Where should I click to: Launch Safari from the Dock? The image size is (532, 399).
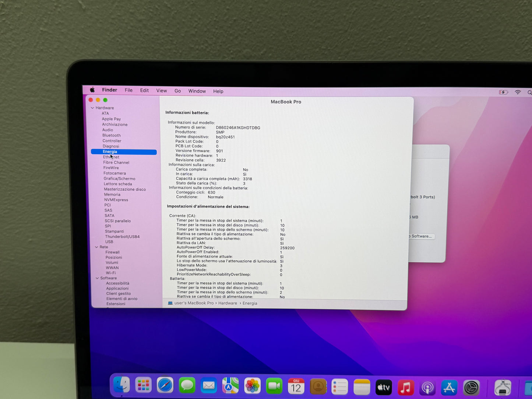[x=165, y=386]
